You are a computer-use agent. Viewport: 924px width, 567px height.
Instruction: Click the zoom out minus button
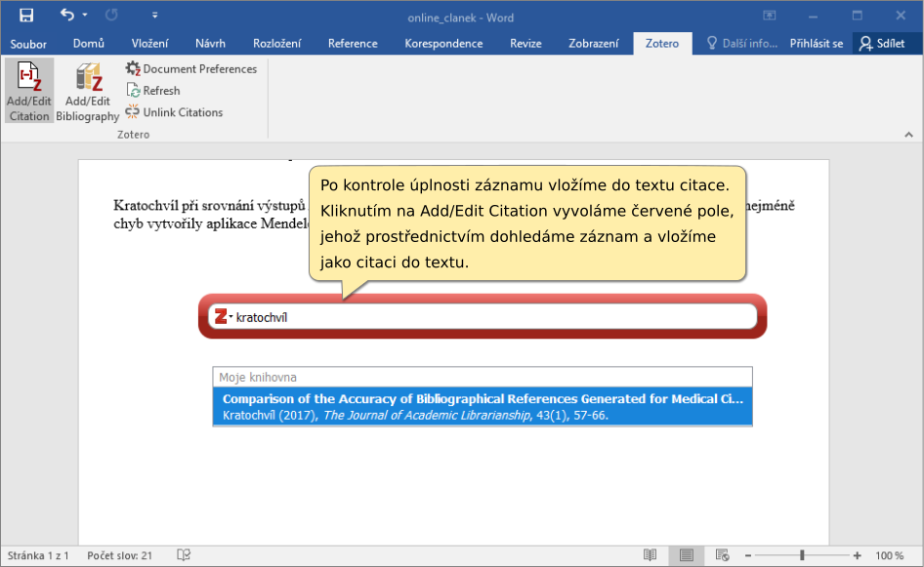pyautogui.click(x=748, y=555)
